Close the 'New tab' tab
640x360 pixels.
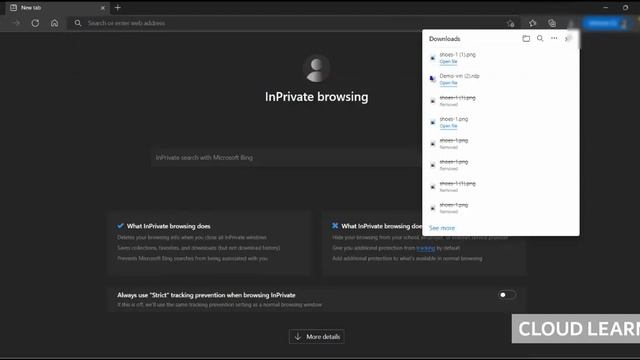coord(102,8)
